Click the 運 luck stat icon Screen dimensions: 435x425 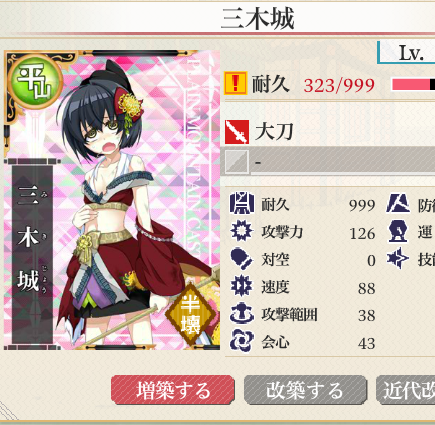398,232
